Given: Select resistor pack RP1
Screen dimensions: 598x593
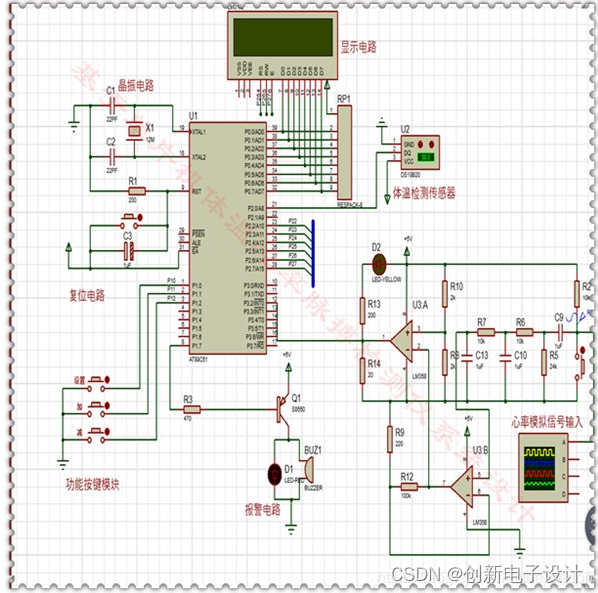Looking at the screenshot, I should point(344,153).
